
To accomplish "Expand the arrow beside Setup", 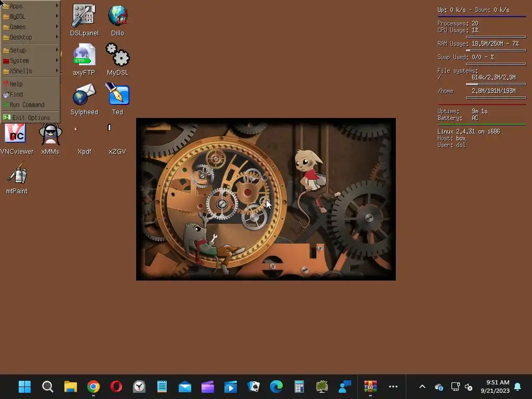I will 57,49.
